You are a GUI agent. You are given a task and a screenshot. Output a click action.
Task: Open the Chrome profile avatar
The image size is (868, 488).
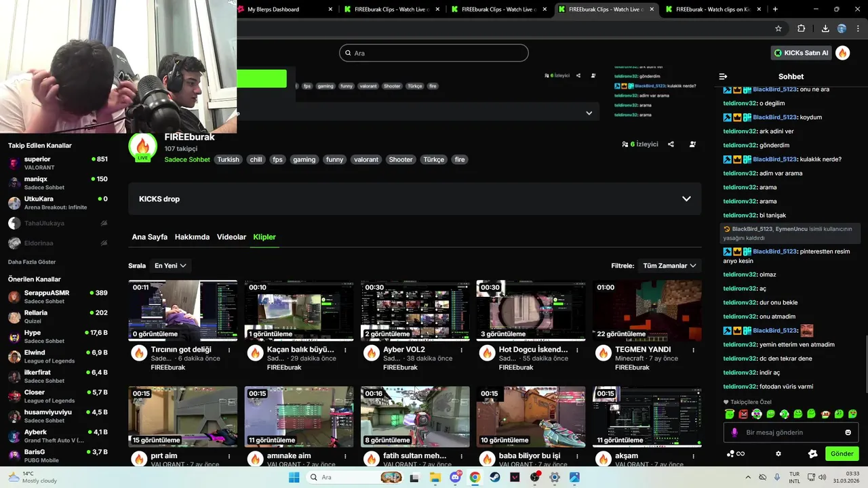pyautogui.click(x=842, y=28)
